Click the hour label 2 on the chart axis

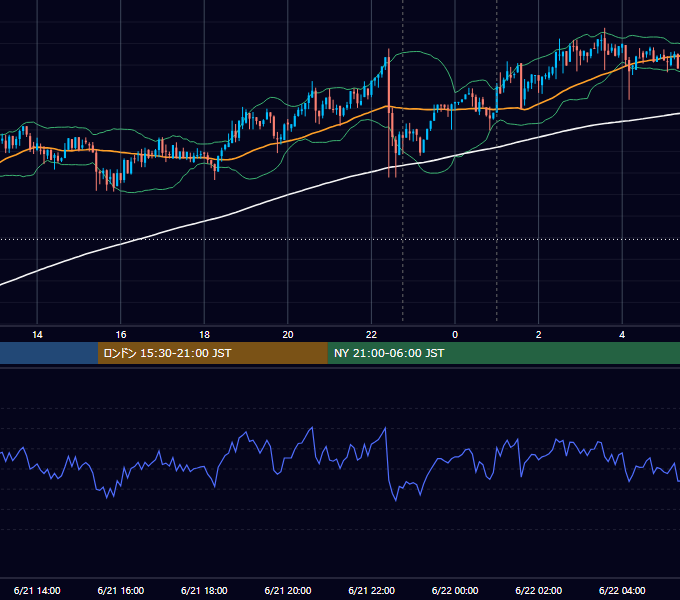click(539, 335)
